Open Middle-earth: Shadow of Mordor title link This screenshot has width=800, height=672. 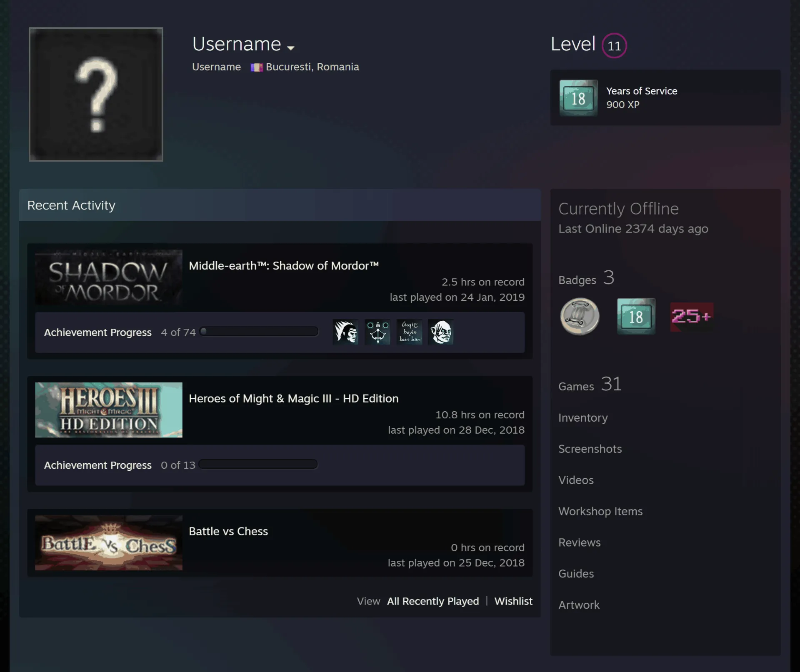pos(284,266)
